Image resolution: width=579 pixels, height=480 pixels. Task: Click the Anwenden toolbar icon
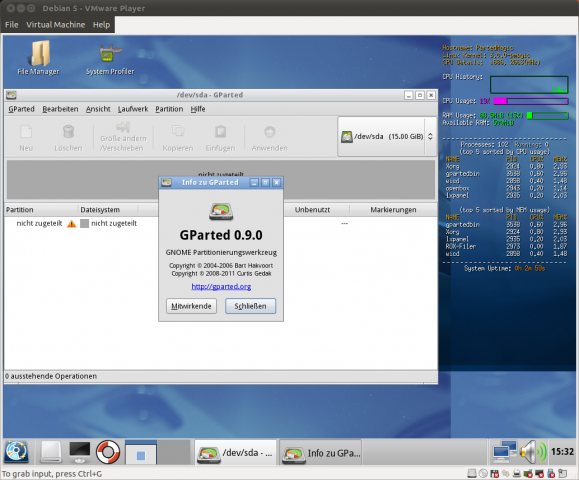[x=270, y=137]
